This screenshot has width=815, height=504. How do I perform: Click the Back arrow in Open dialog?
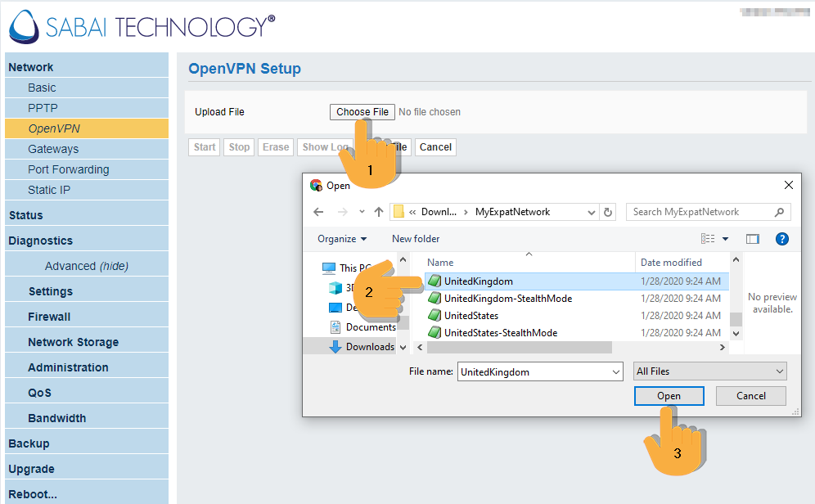(319, 212)
